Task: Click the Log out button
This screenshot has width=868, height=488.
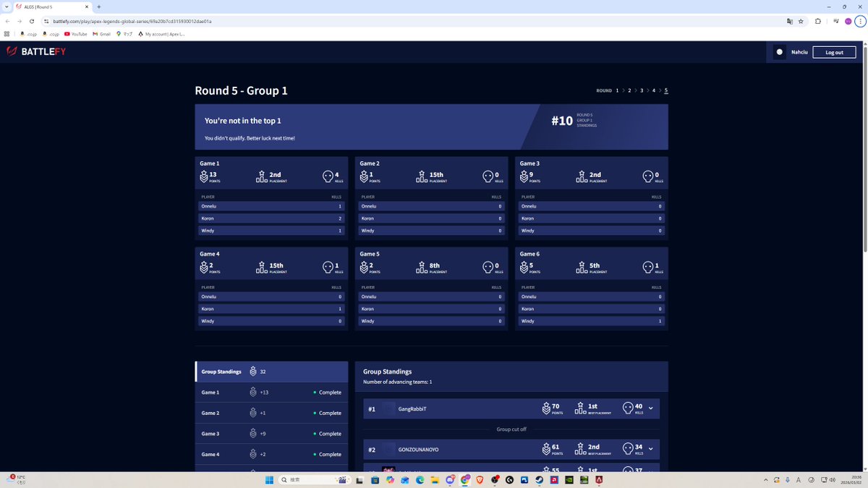Action: point(834,52)
